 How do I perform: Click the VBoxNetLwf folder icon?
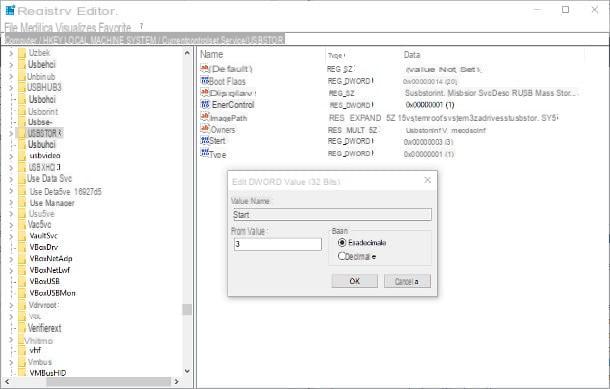(x=22, y=270)
